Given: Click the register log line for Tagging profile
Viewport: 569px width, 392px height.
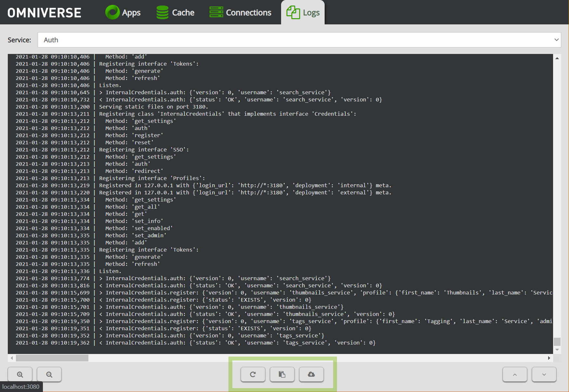Looking at the screenshot, I should pos(284,321).
